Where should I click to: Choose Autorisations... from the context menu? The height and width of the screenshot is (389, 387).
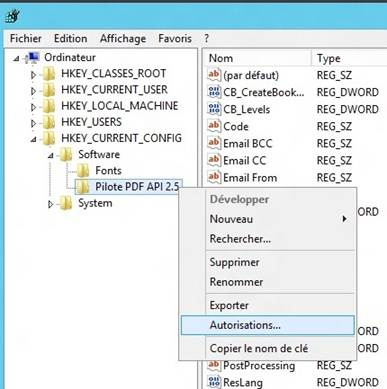267,325
